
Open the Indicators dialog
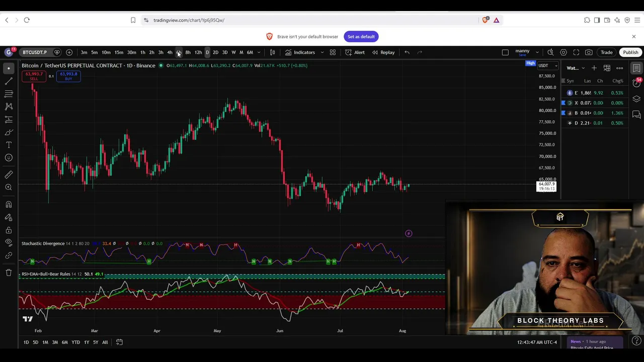300,52
